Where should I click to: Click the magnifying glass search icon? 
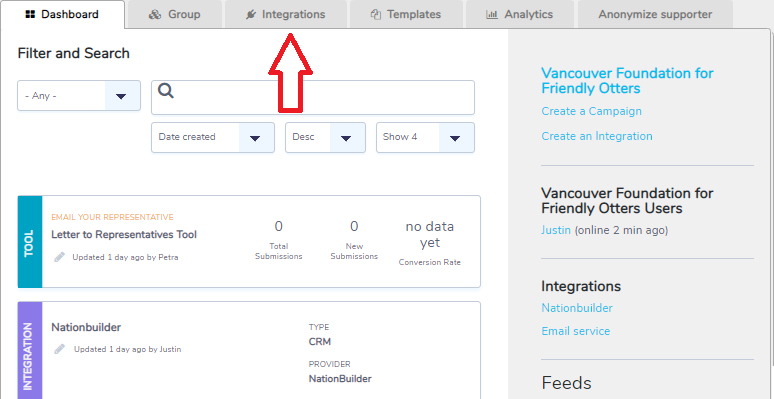(166, 91)
